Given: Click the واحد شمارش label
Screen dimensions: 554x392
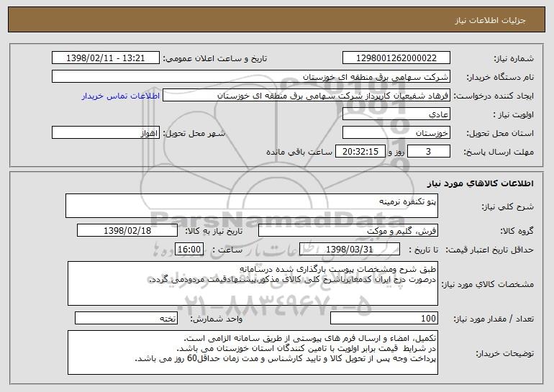Looking at the screenshot, I should tap(217, 319).
